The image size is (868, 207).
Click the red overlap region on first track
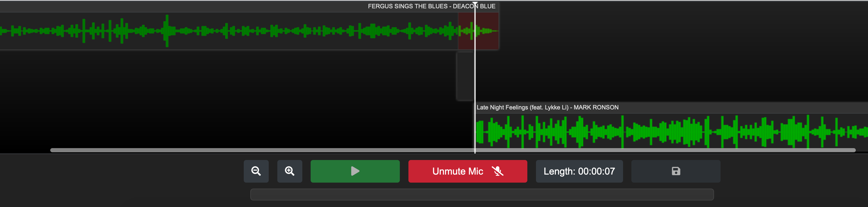click(478, 31)
